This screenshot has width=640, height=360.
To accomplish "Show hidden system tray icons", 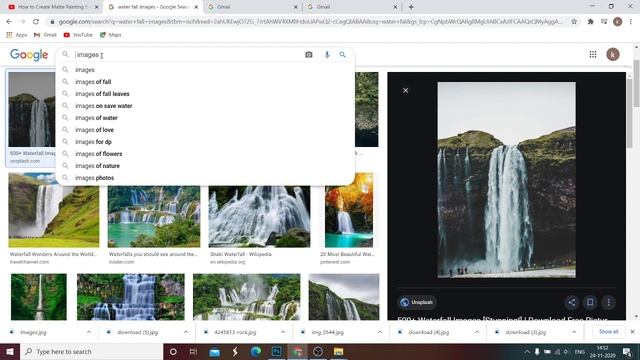I will pyautogui.click(x=527, y=351).
